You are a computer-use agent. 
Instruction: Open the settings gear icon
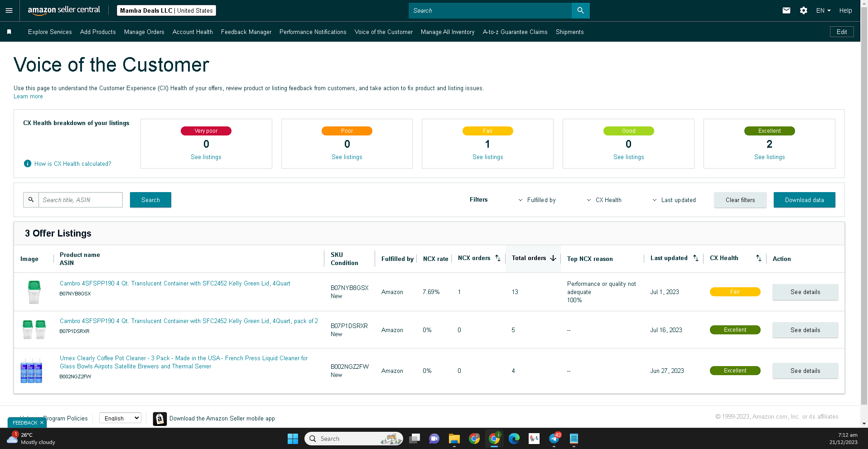coord(804,10)
